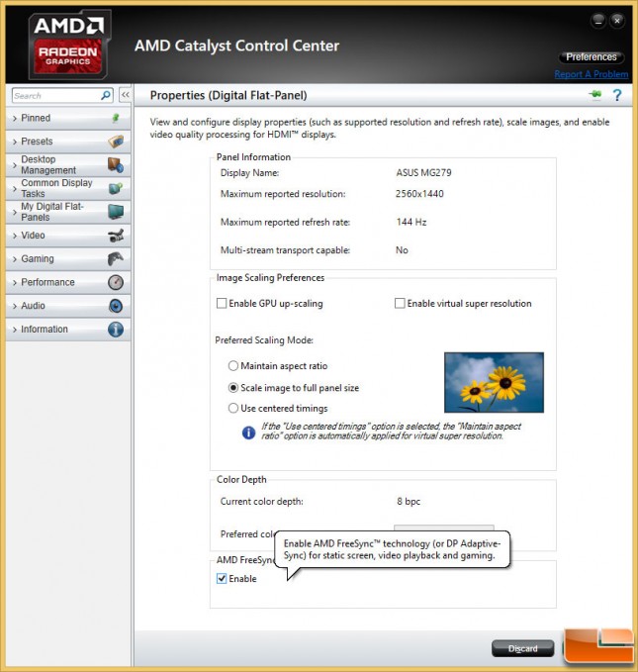This screenshot has height=672, width=638.
Task: Expand the Audio section
Action: 68,306
